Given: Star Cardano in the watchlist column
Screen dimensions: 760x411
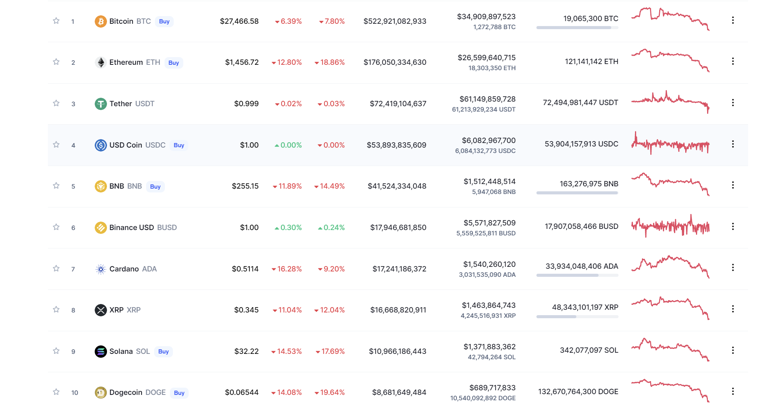Looking at the screenshot, I should click(56, 269).
